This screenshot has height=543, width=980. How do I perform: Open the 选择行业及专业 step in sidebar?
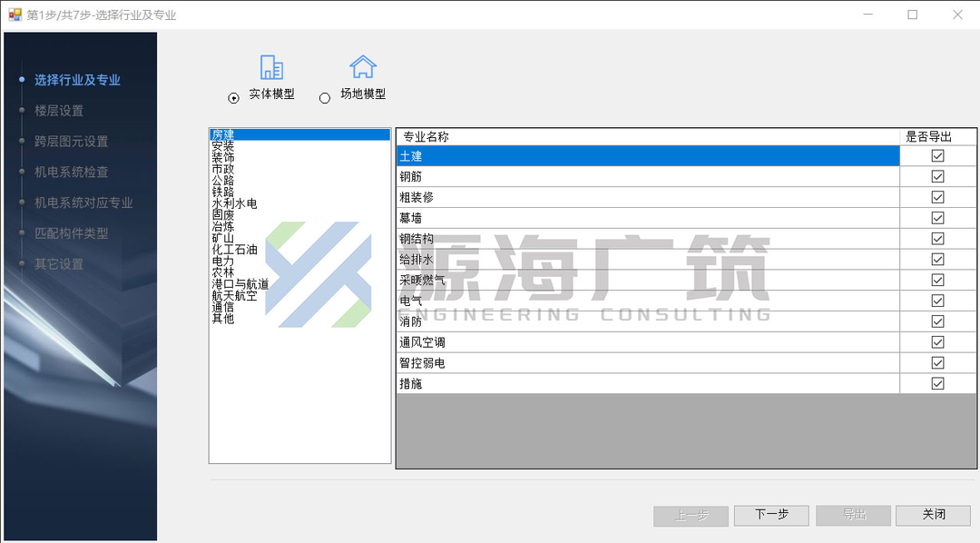click(77, 80)
